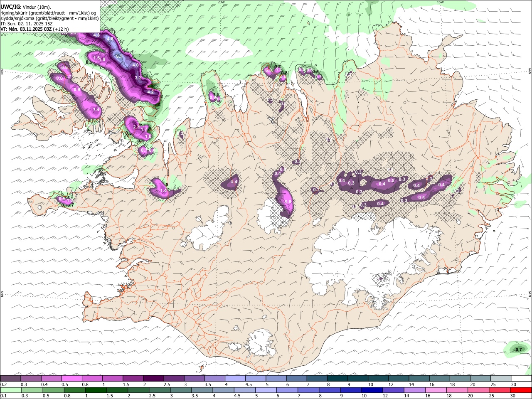
Task: Pick the navy blue swatch labelled 10 in the rain legend
Action: (372, 390)
